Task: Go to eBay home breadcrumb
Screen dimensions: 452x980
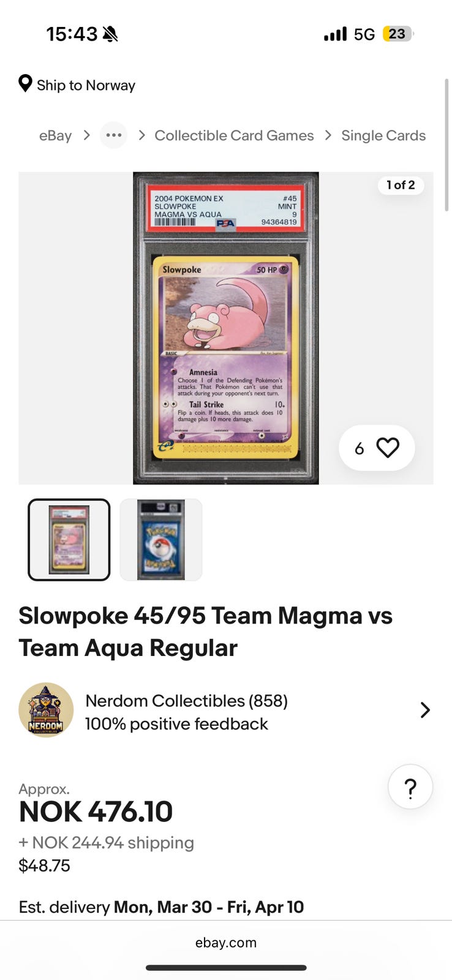Action: click(x=56, y=135)
